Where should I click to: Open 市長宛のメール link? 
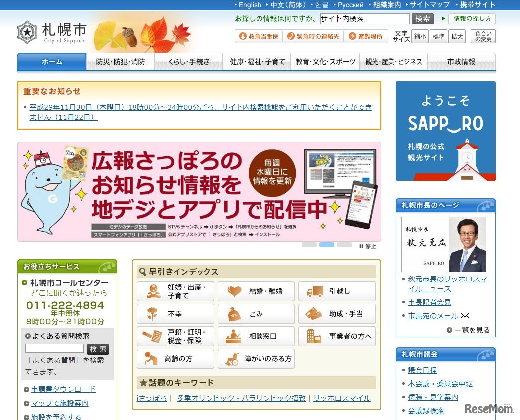pyautogui.click(x=433, y=316)
